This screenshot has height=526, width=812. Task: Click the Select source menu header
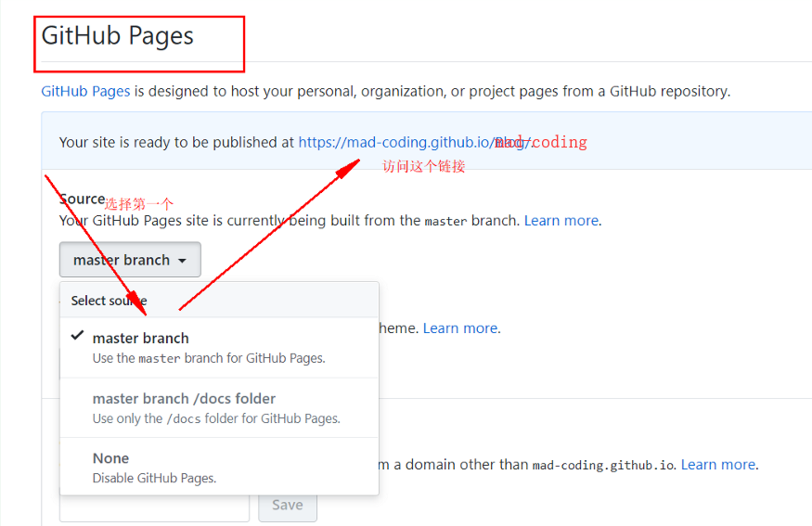click(220, 301)
